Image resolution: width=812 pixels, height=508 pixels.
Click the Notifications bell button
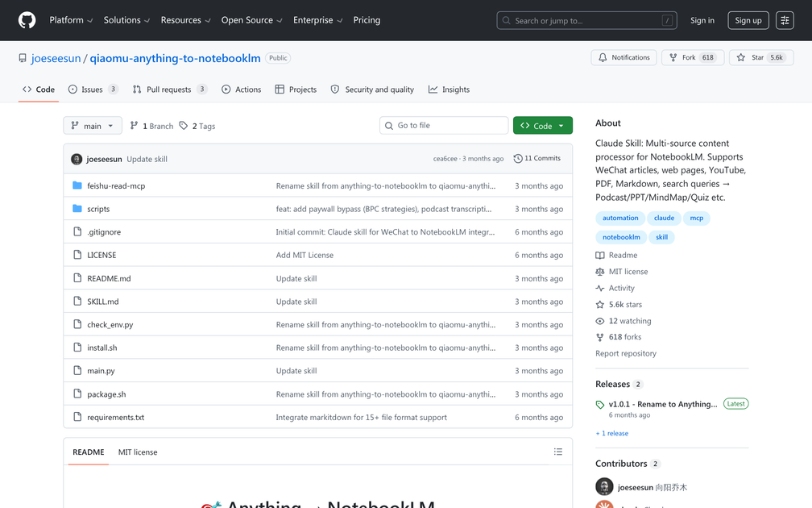pyautogui.click(x=624, y=57)
